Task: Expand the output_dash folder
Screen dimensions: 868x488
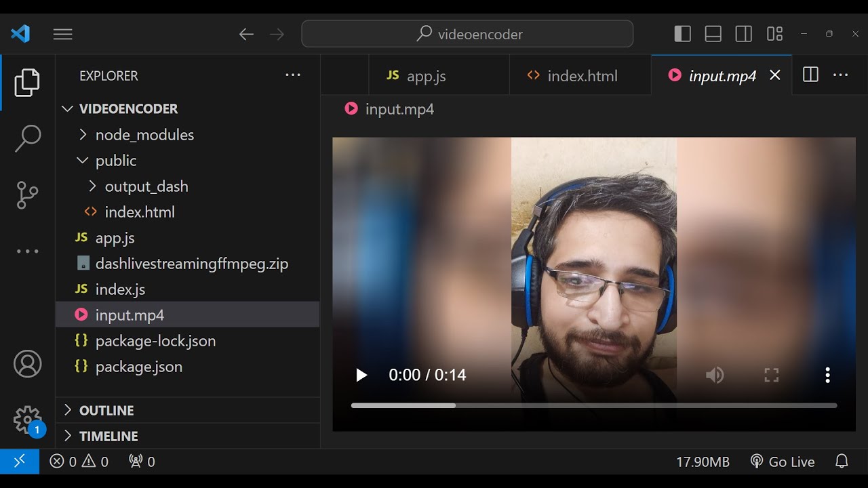Action: 146,186
